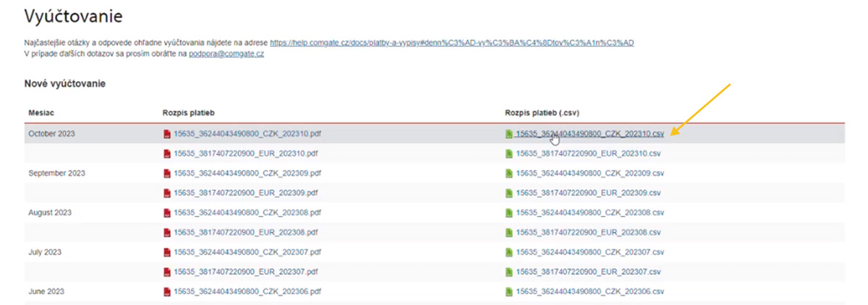Click CSV icon for CZK_202310.csv
868x305 pixels.
coord(510,134)
